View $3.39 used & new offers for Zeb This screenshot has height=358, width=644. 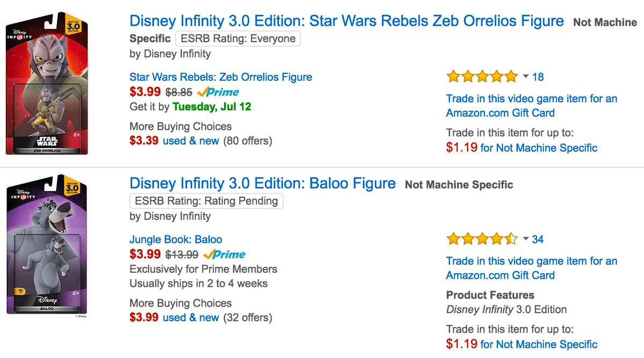(191, 141)
